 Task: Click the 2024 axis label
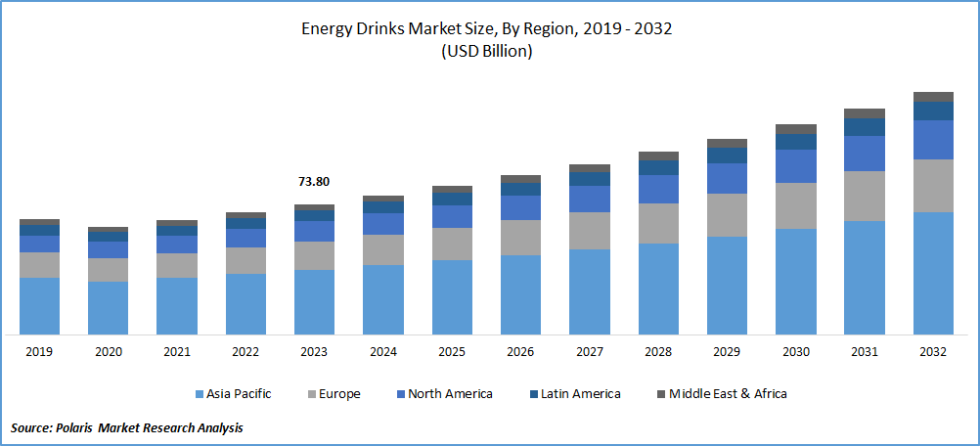click(x=383, y=352)
